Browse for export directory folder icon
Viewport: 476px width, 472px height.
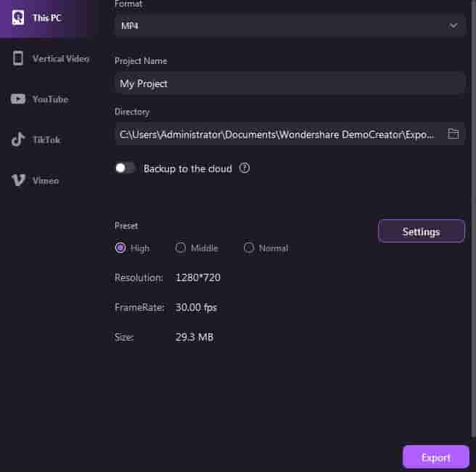pyautogui.click(x=454, y=134)
